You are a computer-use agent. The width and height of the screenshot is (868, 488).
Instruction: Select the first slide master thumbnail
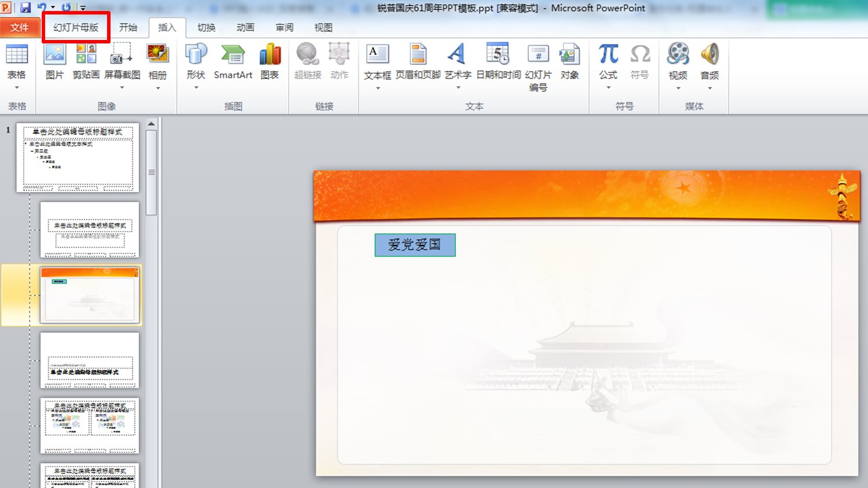click(x=78, y=156)
